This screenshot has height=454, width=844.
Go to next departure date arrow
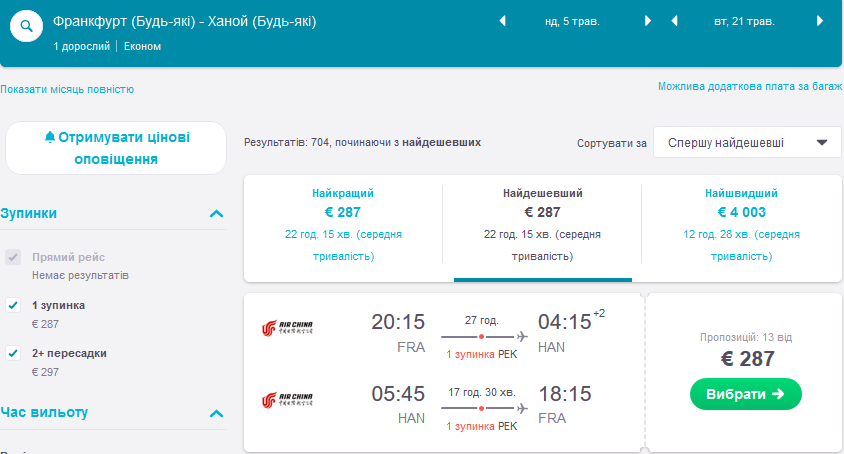tap(648, 20)
